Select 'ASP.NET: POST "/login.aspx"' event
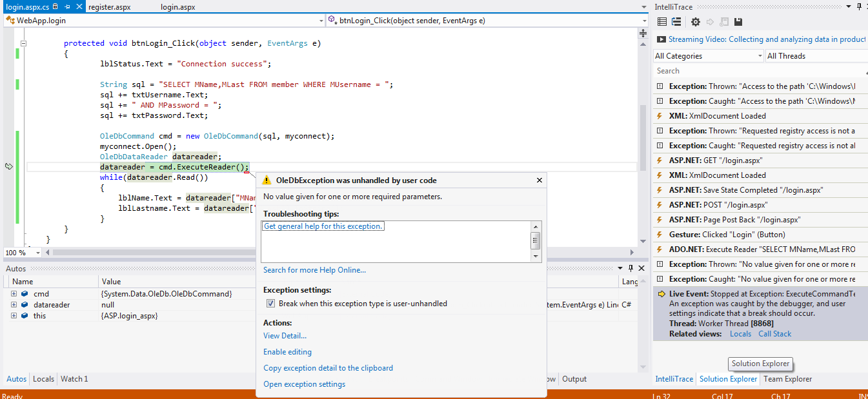Image resolution: width=868 pixels, height=399 pixels. tap(760, 205)
